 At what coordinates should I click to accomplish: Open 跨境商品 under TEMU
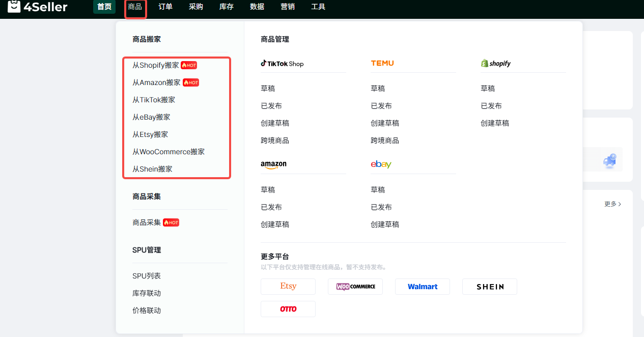[x=385, y=141]
